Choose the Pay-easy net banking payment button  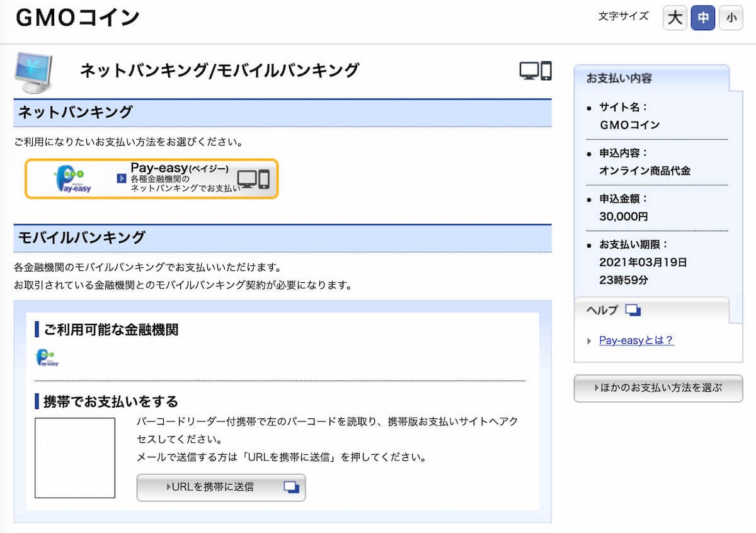[x=151, y=179]
